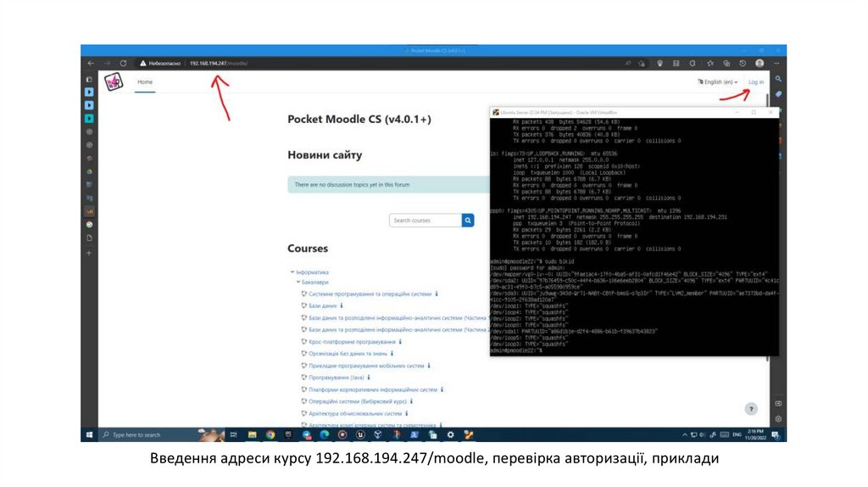Open the sidebar search magnifier icon
Screen dimensions: 868x487
[778, 78]
